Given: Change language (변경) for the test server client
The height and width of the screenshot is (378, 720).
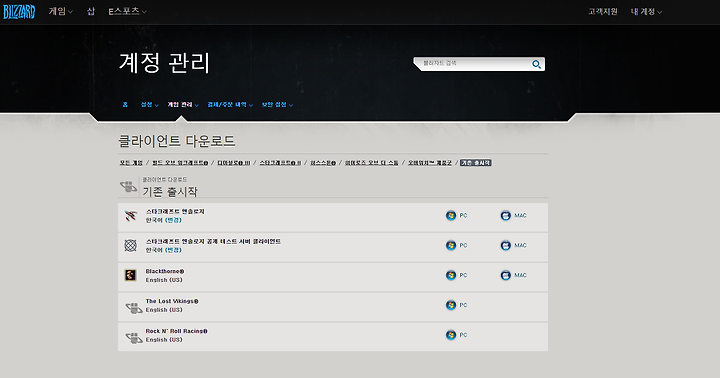Looking at the screenshot, I should 173,250.
